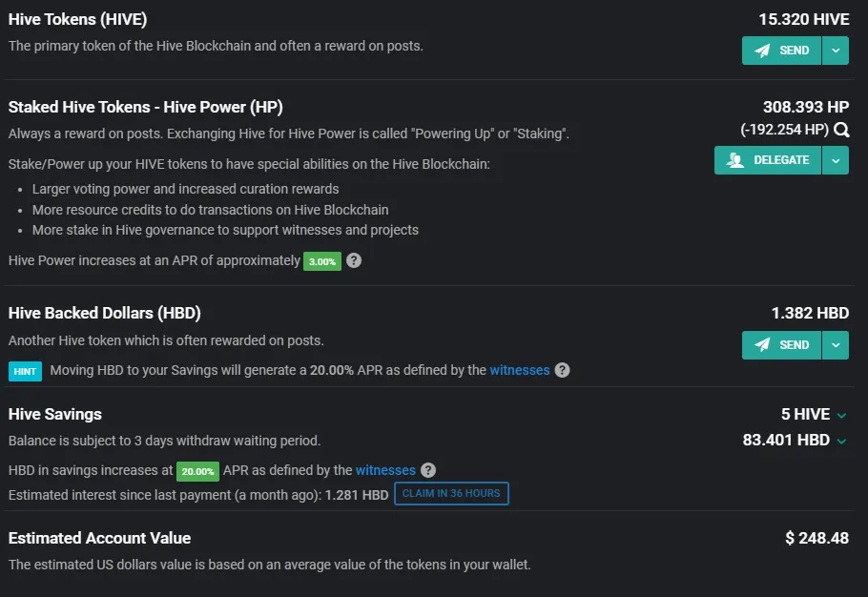Click the blue HINT label

coord(25,371)
